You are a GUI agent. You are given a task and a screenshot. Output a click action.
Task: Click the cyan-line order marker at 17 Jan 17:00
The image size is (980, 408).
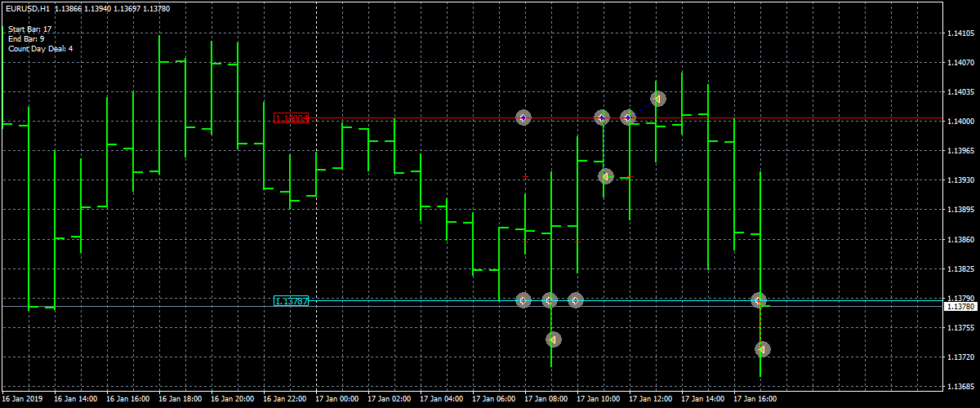[759, 300]
